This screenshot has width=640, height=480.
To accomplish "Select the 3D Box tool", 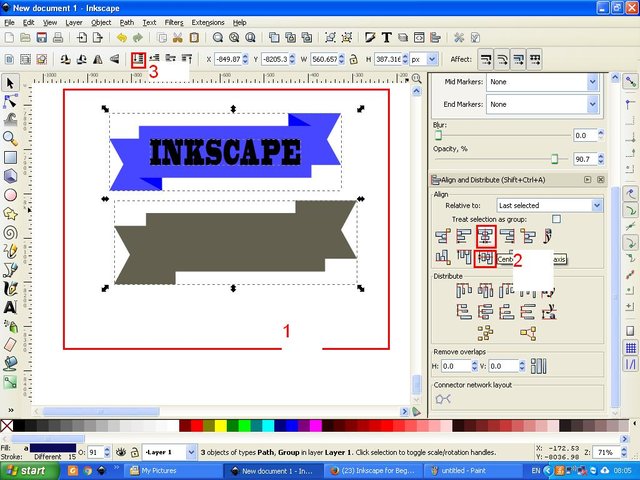I will 10,176.
